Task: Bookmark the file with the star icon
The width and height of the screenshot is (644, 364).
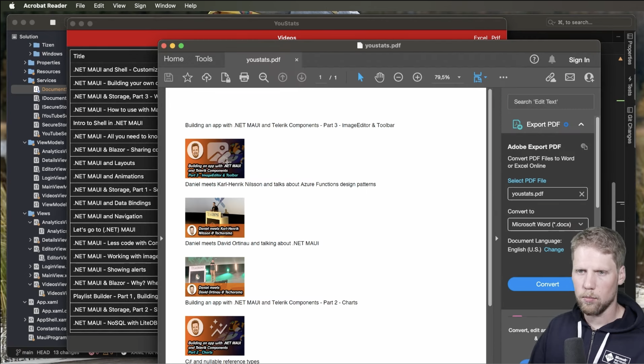Action: coord(187,77)
